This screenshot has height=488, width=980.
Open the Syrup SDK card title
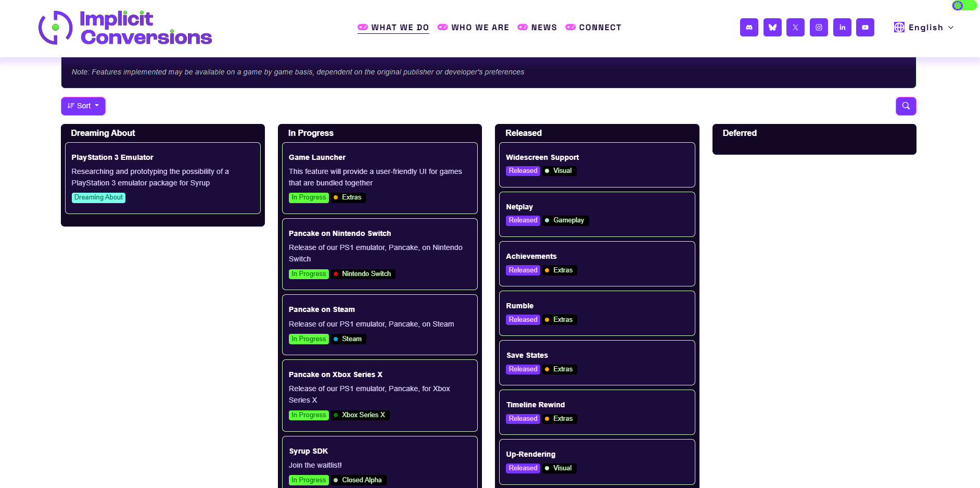click(309, 451)
